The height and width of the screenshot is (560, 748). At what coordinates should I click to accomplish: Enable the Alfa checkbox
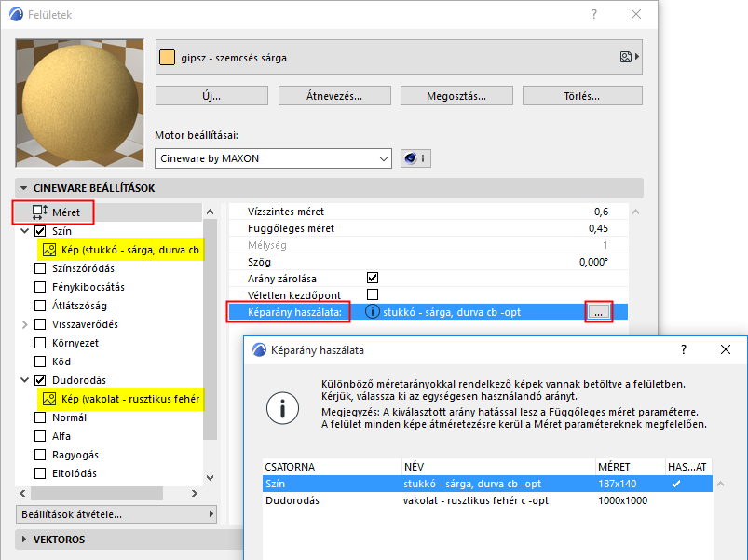tap(40, 436)
